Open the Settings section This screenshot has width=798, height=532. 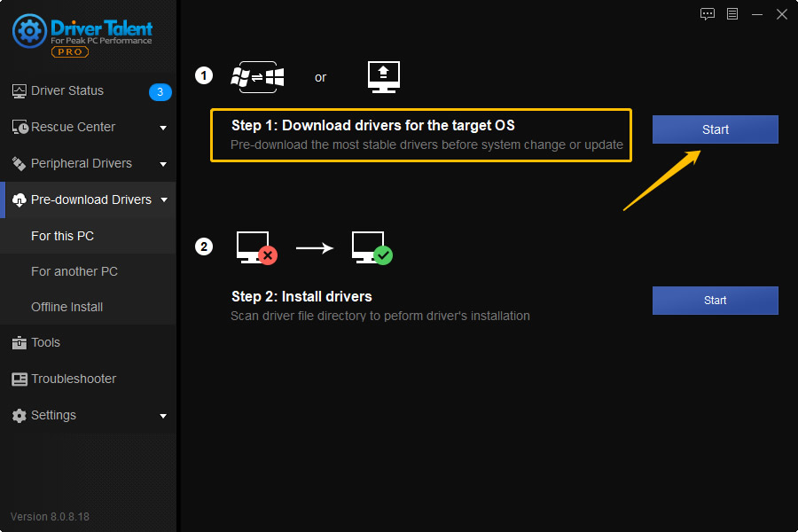click(x=88, y=416)
